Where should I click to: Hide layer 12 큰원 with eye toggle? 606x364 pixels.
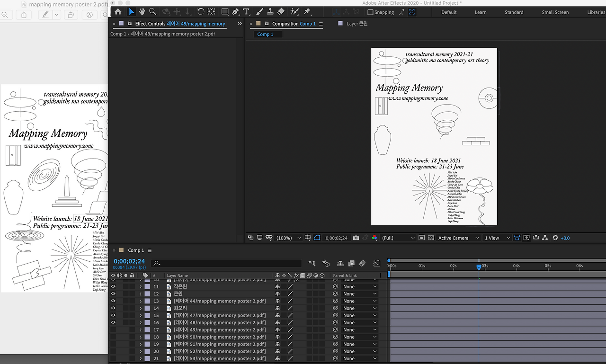pos(113,294)
